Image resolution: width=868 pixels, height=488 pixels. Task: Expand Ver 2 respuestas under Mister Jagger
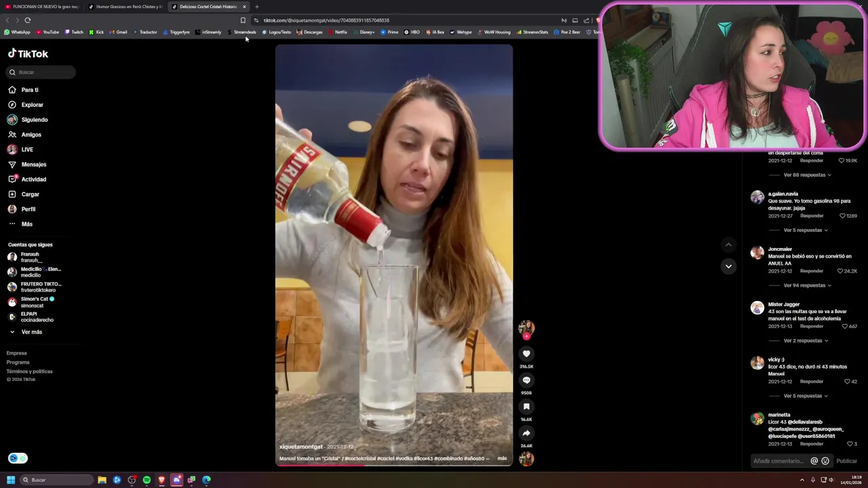tap(806, 340)
